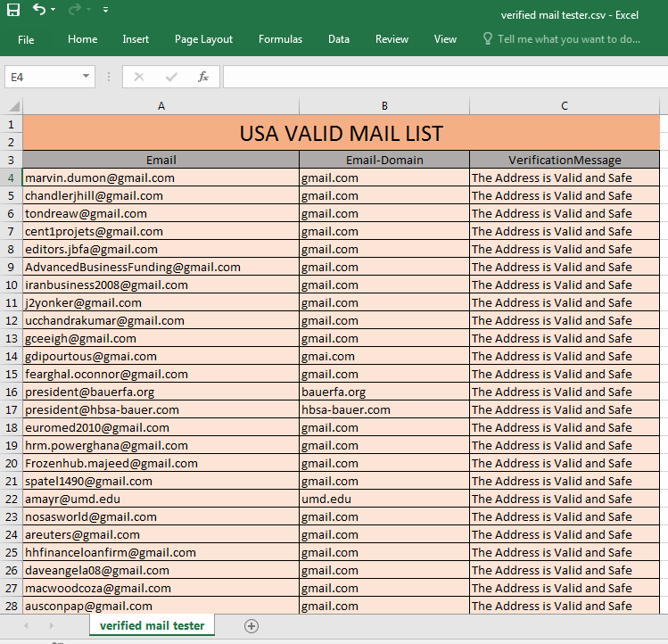Switch to the Formulas ribbon tab

[280, 39]
